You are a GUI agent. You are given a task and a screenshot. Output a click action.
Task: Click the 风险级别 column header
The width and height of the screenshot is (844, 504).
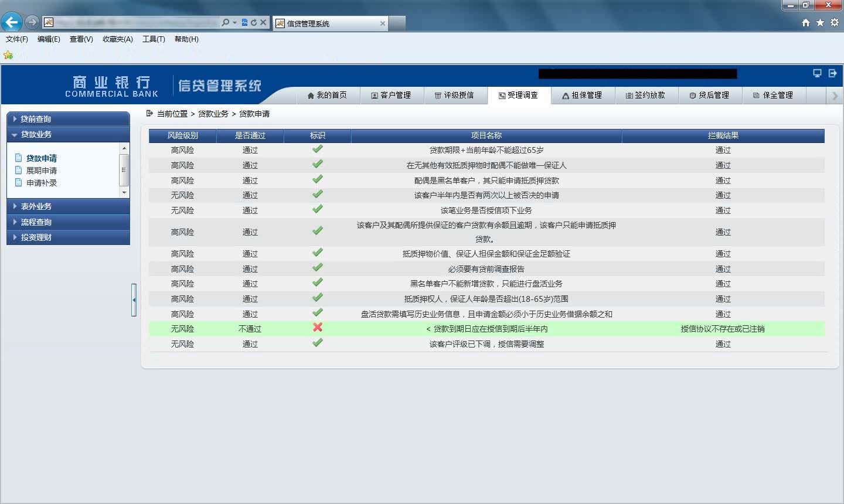[182, 135]
